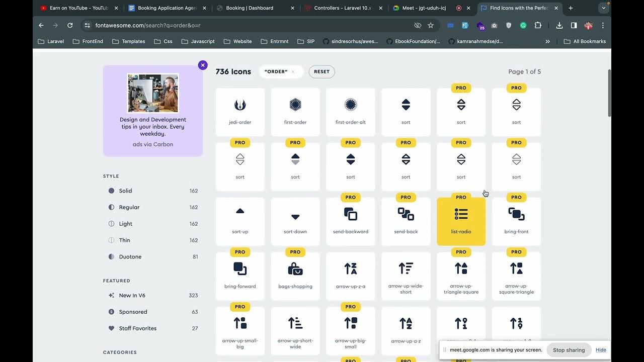
Task: Select the send-back icon card
Action: [406, 221]
